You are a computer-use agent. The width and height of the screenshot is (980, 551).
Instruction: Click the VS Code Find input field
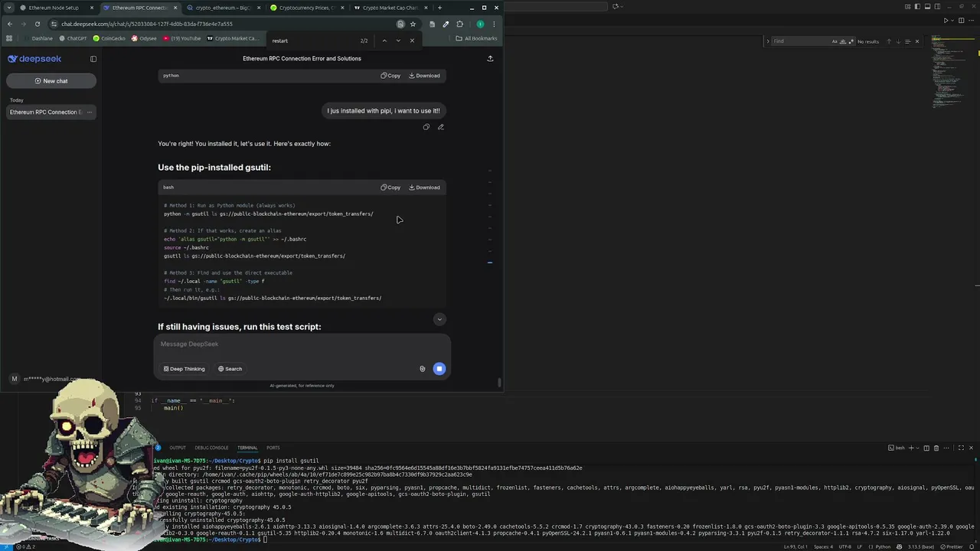[800, 41]
